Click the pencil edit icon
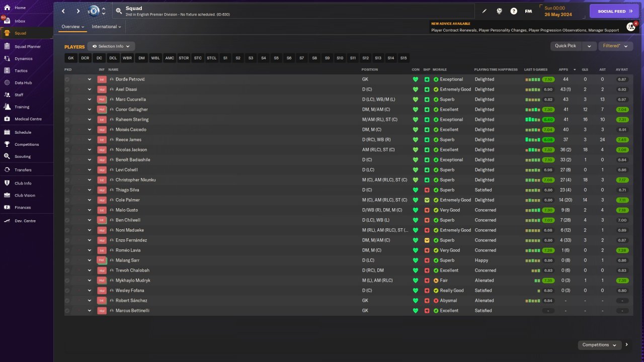Viewport: 644px width, 362px height. click(485, 11)
